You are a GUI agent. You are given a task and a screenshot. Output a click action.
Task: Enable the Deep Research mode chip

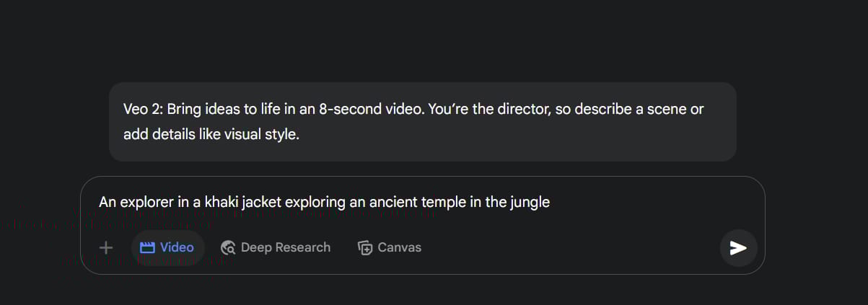[276, 247]
